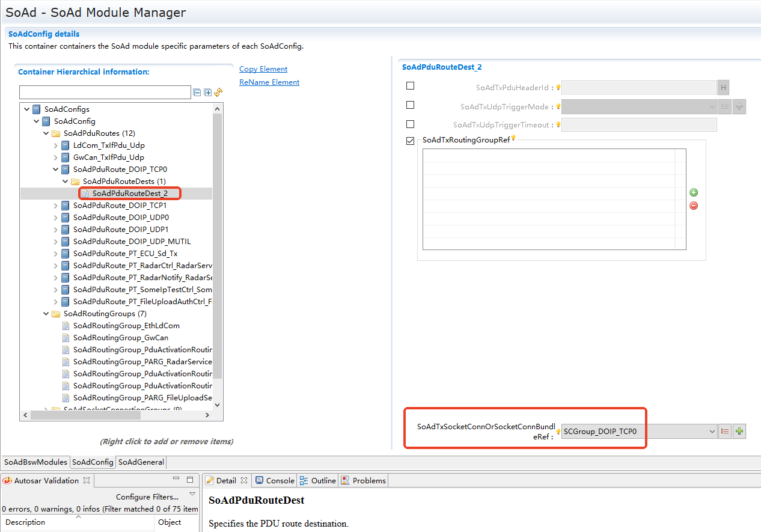
Task: Collapse the SoAdRoutingGroups folder
Action: (46, 314)
